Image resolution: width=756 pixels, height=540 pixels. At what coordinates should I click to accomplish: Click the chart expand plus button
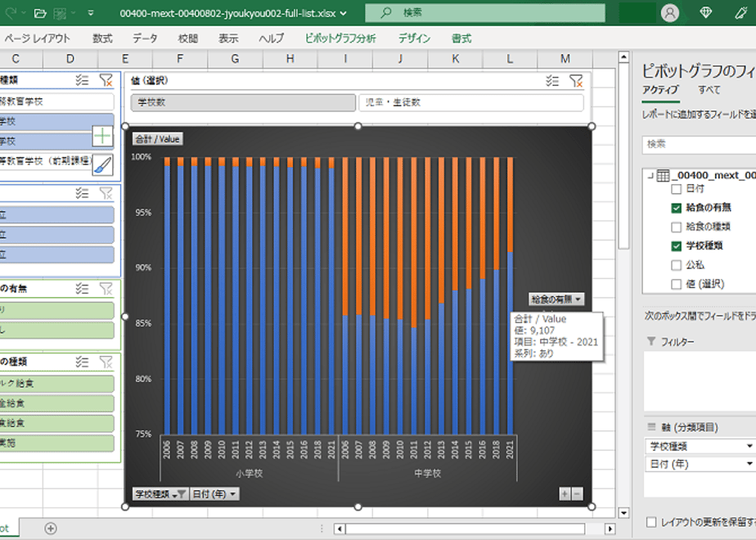click(x=565, y=493)
